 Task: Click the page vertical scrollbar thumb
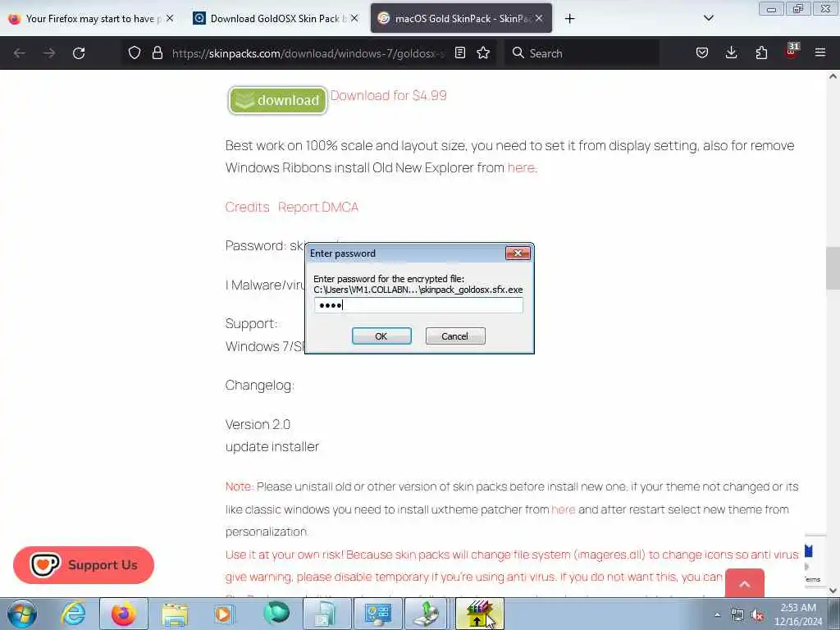[x=833, y=268]
